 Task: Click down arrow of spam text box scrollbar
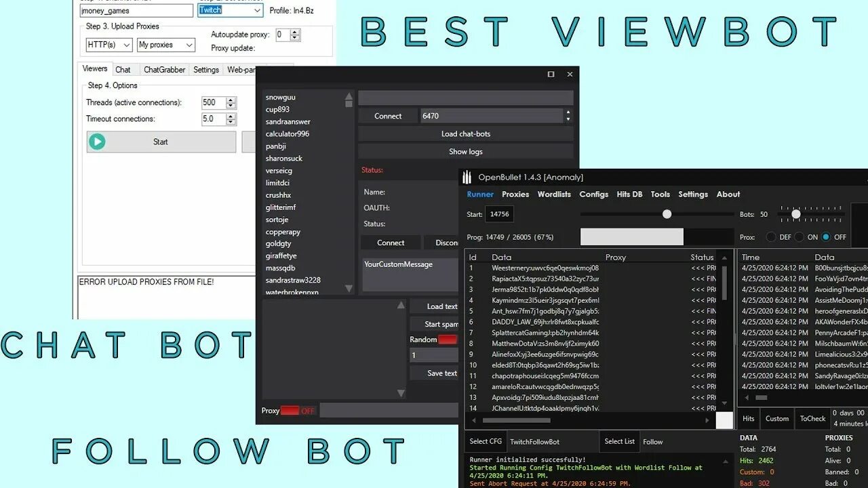[x=401, y=393]
